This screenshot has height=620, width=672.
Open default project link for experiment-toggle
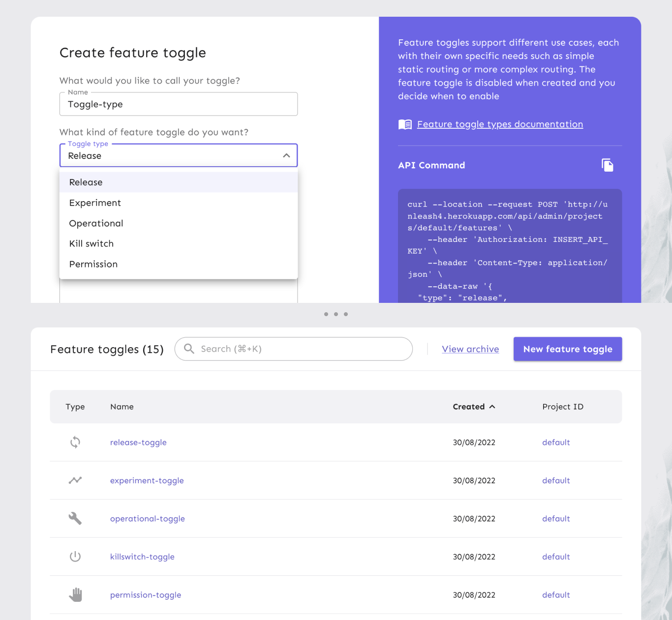click(x=556, y=480)
